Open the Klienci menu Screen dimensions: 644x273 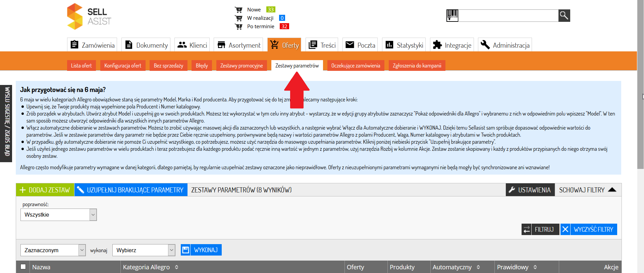pos(192,45)
